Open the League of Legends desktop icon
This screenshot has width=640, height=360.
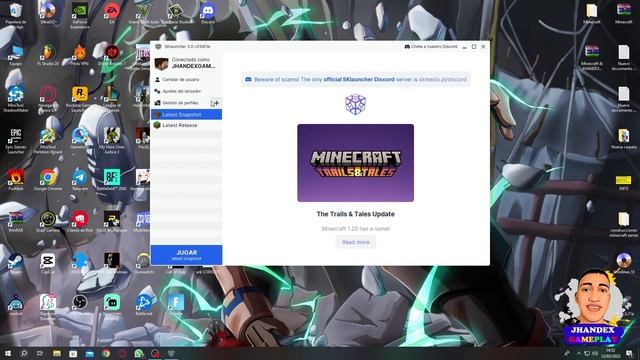point(112,99)
